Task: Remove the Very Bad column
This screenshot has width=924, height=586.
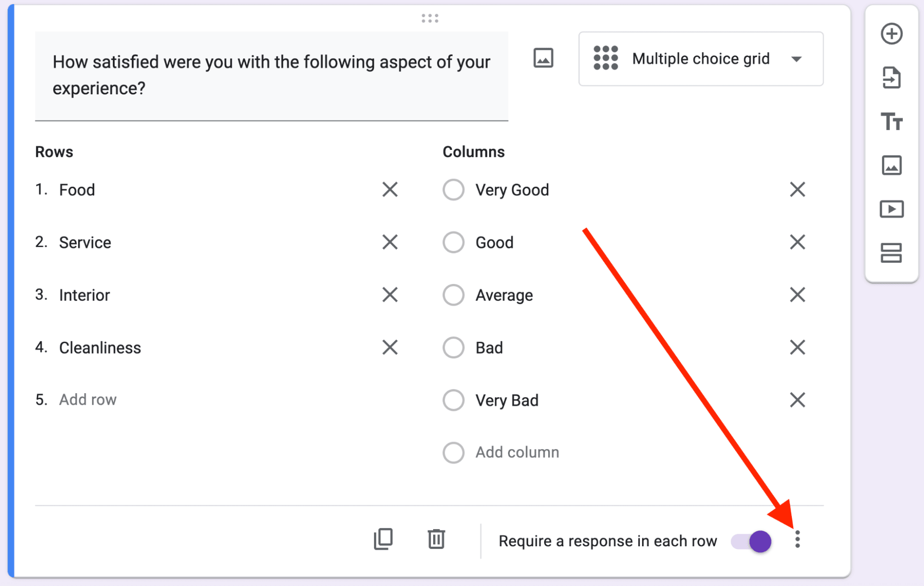Action: [797, 400]
